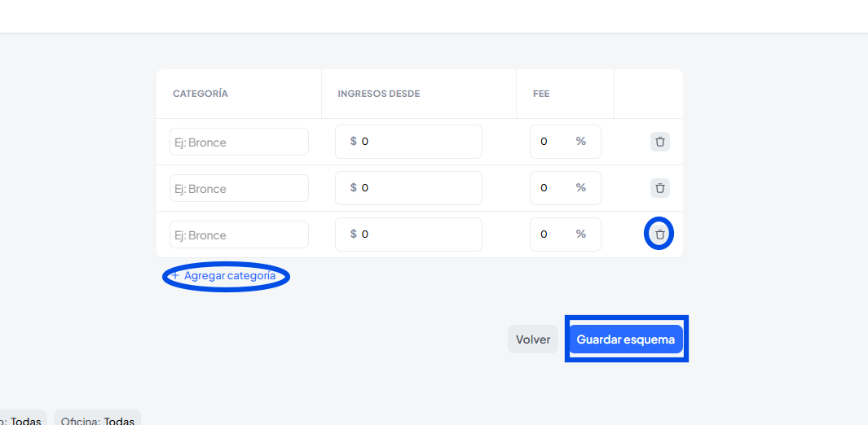868x425 pixels.
Task: Click the Fee column header
Action: pyautogui.click(x=541, y=94)
